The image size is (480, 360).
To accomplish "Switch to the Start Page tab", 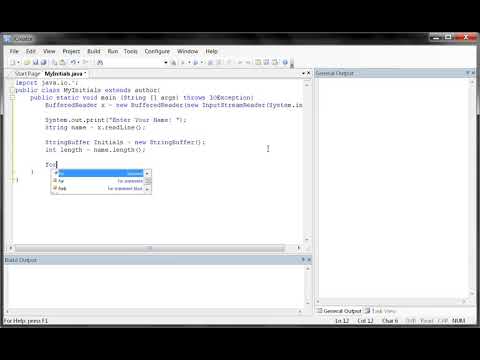I will click(x=27, y=74).
